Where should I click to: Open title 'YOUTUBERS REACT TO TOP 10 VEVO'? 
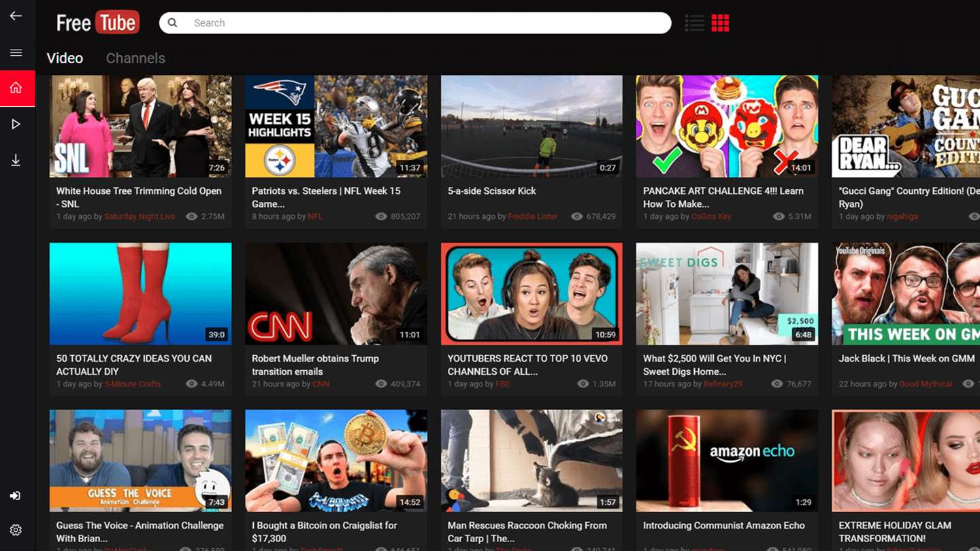pyautogui.click(x=527, y=365)
